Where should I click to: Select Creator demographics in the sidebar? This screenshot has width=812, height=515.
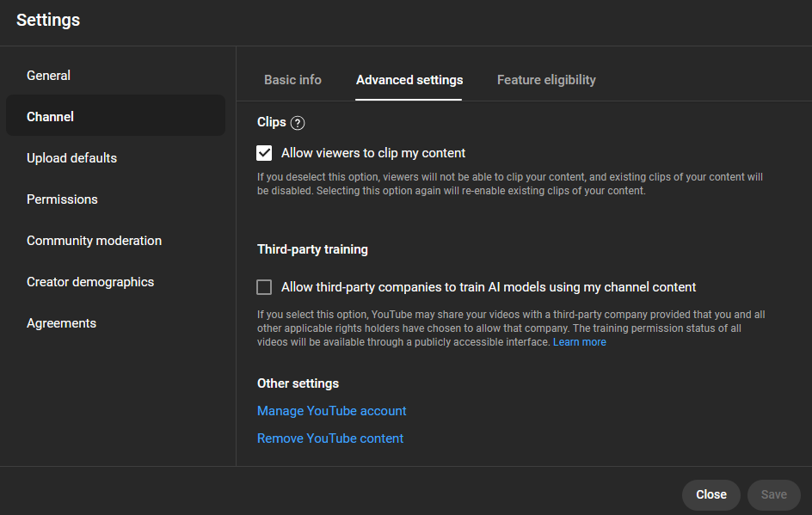pyautogui.click(x=90, y=282)
